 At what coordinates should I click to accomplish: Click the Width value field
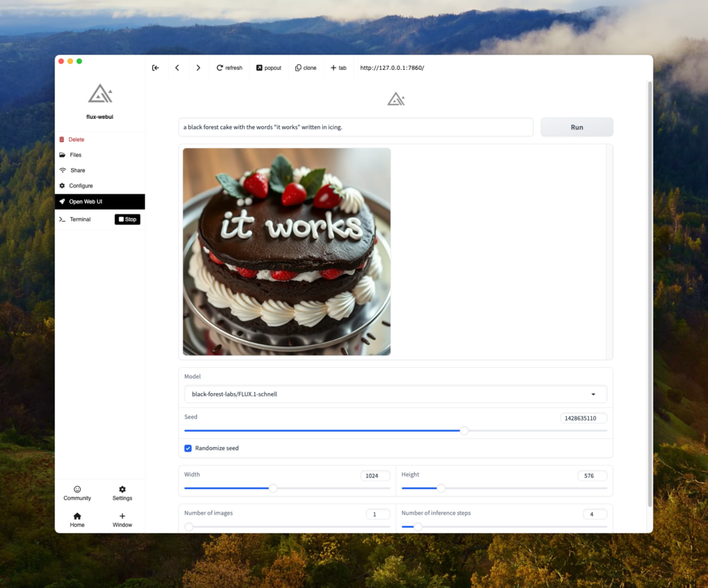click(x=375, y=475)
